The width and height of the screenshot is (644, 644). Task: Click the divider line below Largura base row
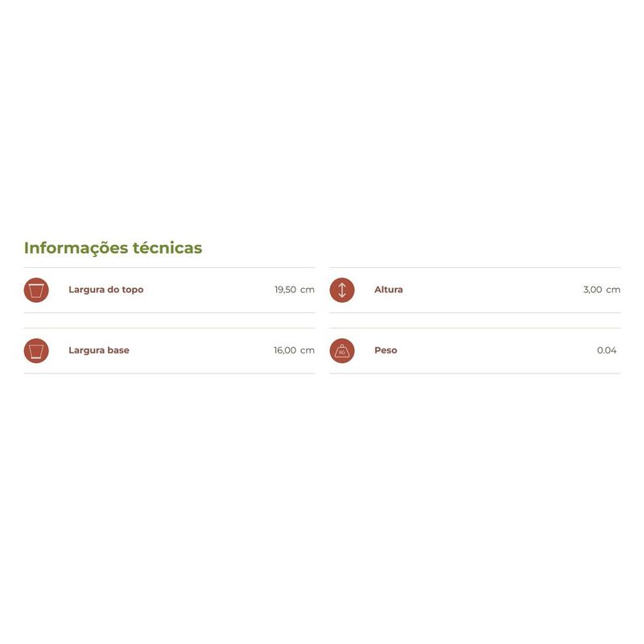point(169,374)
